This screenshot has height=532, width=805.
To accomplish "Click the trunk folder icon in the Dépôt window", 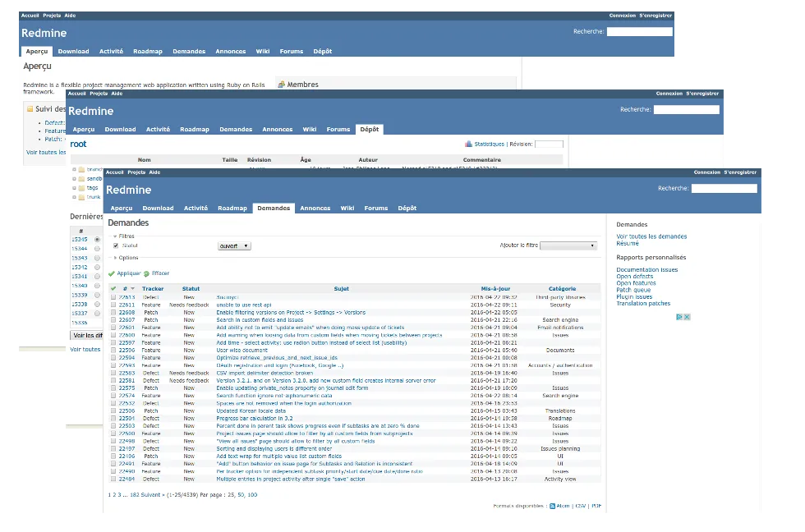I will pos(81,197).
